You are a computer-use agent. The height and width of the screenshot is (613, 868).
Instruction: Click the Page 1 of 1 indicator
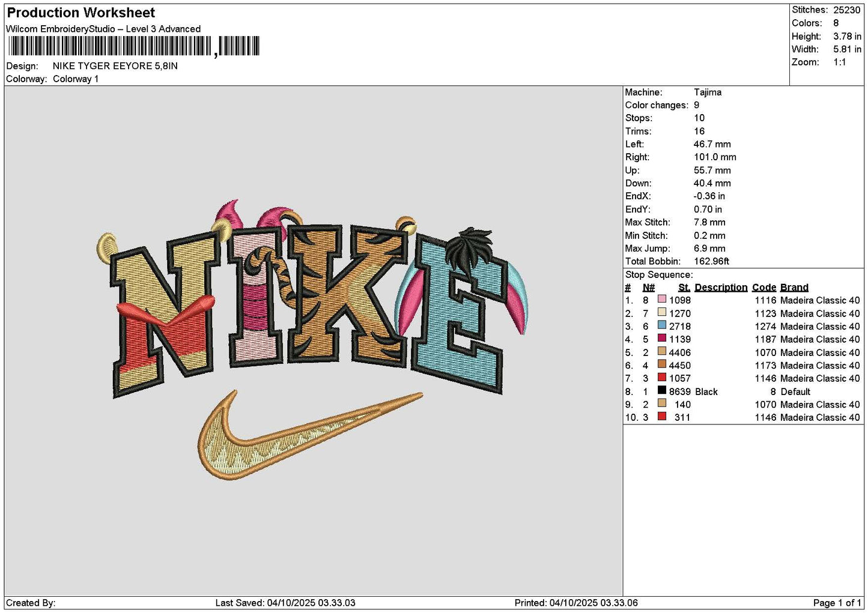coord(837,603)
